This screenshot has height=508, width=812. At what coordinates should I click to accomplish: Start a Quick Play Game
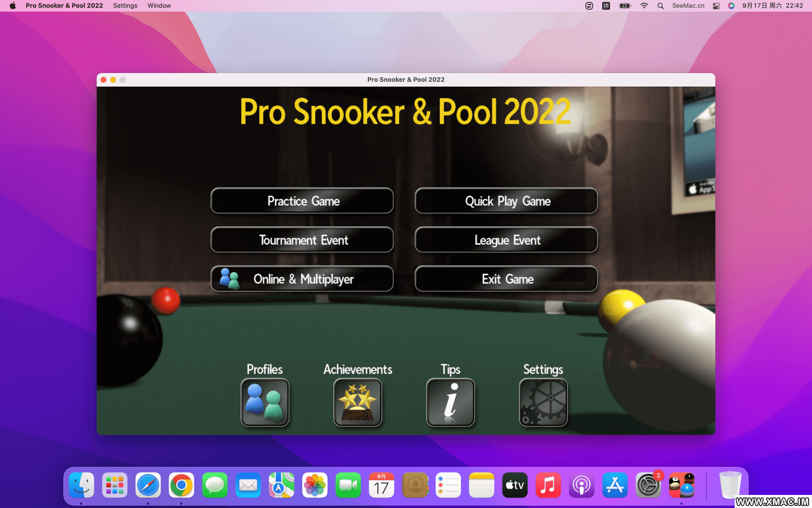tap(506, 201)
